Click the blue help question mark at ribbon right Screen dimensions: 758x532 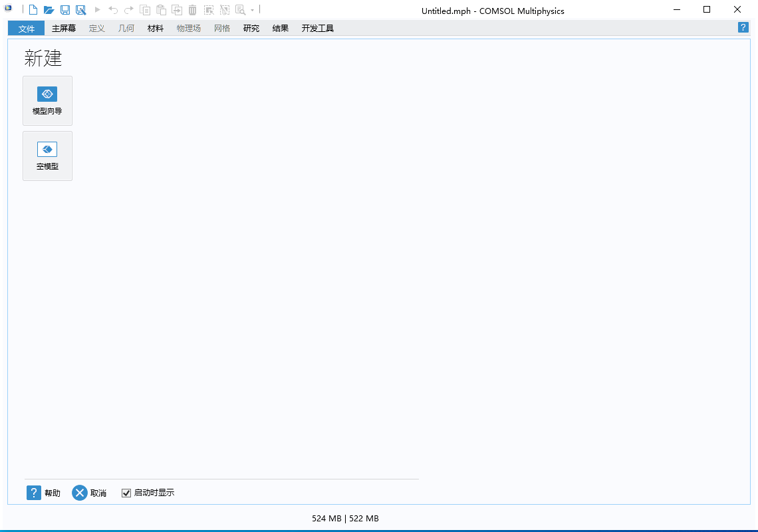click(x=743, y=27)
